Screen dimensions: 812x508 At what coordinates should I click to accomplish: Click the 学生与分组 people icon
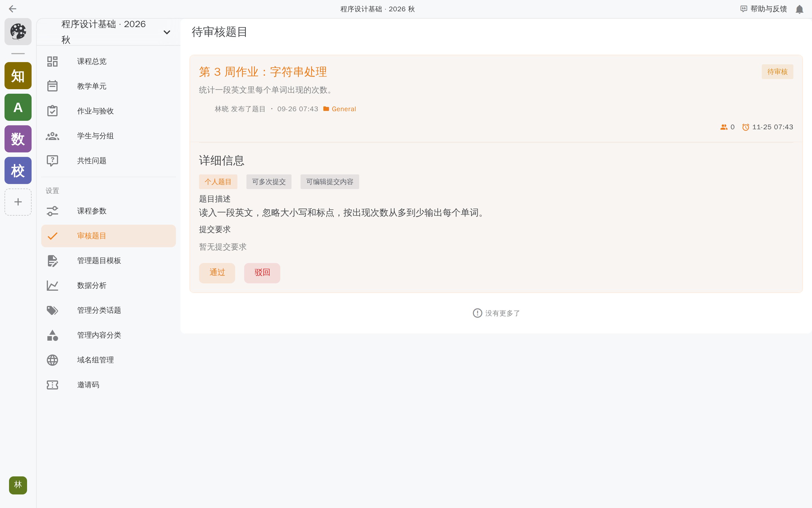(52, 136)
